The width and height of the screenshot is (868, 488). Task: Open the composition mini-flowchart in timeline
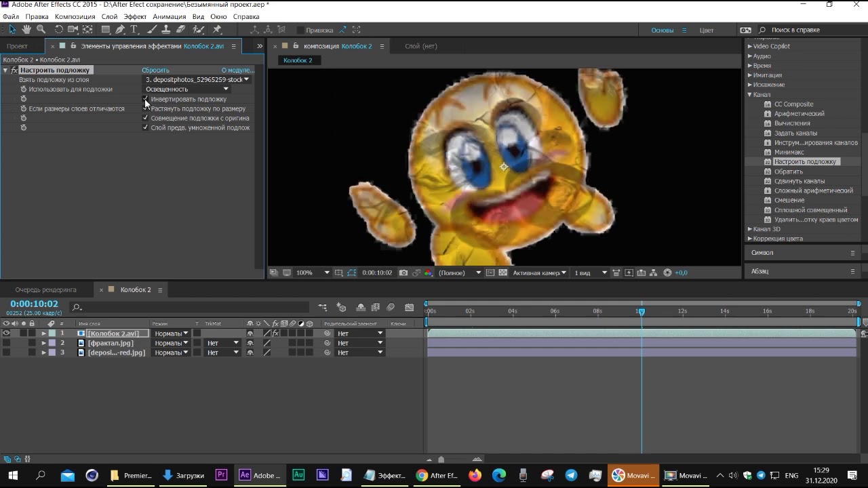point(323,307)
